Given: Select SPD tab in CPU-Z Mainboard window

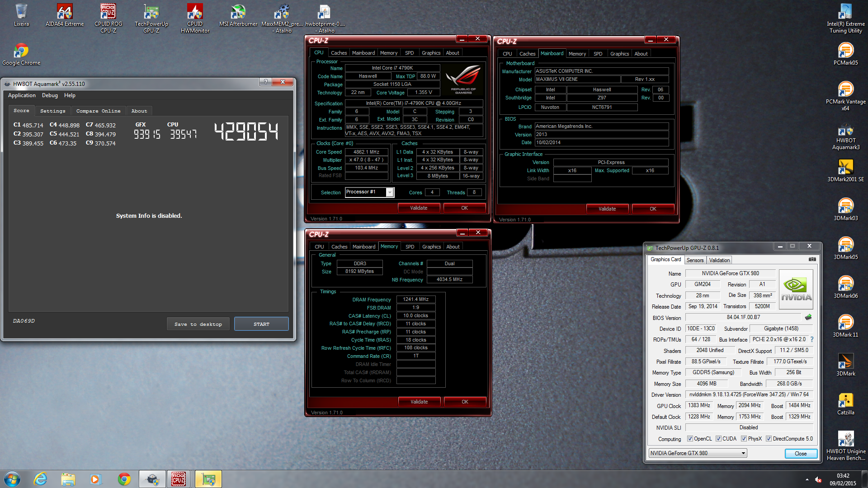Looking at the screenshot, I should pos(598,54).
